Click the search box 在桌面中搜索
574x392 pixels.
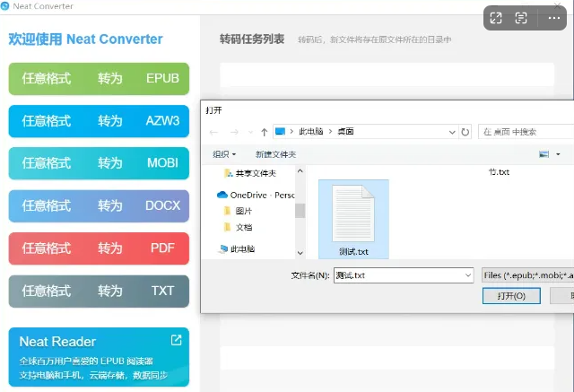click(526, 132)
